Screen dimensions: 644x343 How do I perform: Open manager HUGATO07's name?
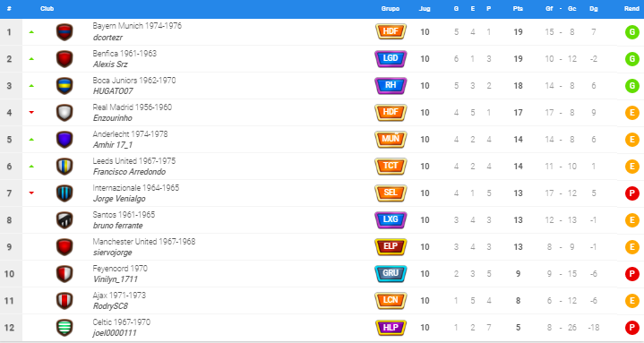coord(113,91)
